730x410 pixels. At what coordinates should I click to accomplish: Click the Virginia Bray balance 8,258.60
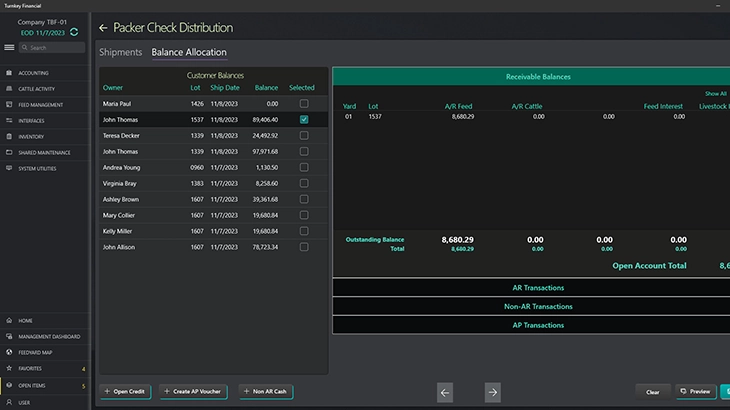267,183
